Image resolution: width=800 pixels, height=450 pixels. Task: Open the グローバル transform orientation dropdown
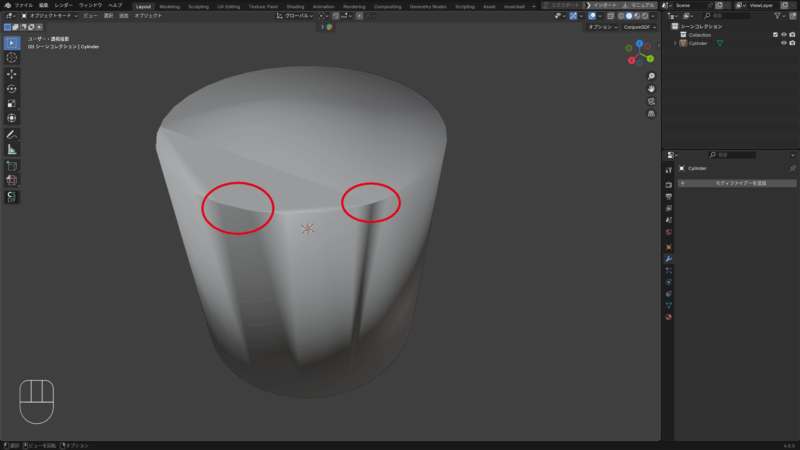295,16
